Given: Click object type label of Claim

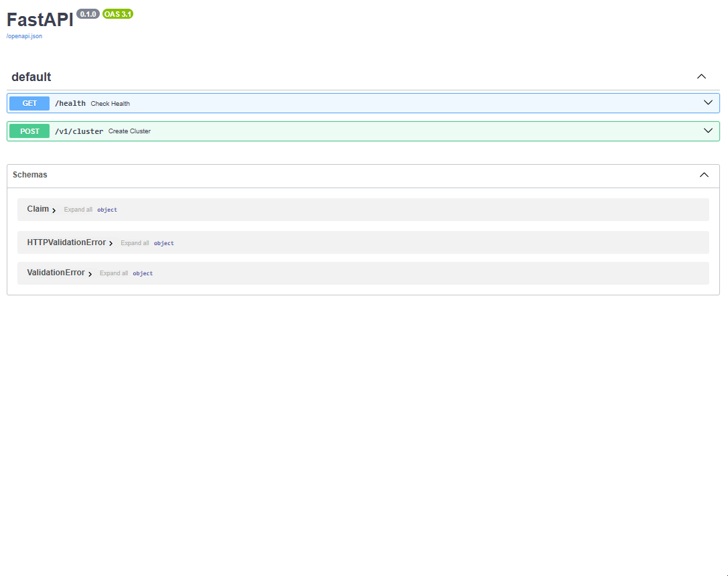Looking at the screenshot, I should pos(107,210).
